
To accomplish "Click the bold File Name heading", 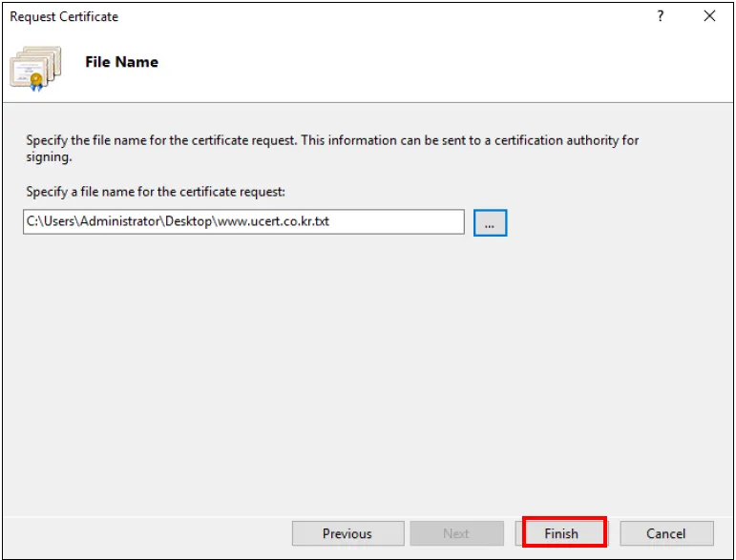I will (x=121, y=62).
